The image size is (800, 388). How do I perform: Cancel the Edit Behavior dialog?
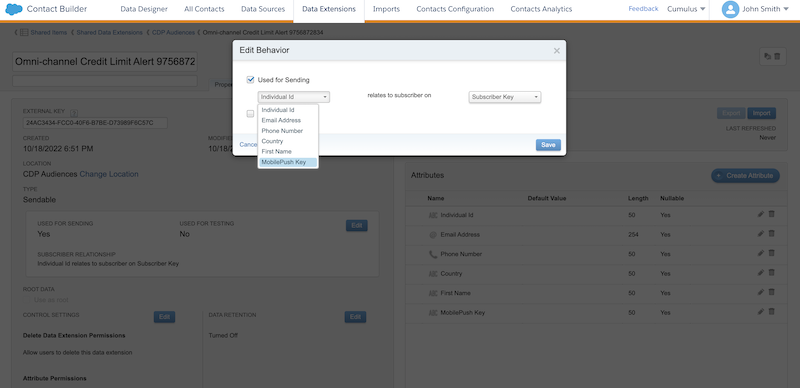click(x=249, y=144)
